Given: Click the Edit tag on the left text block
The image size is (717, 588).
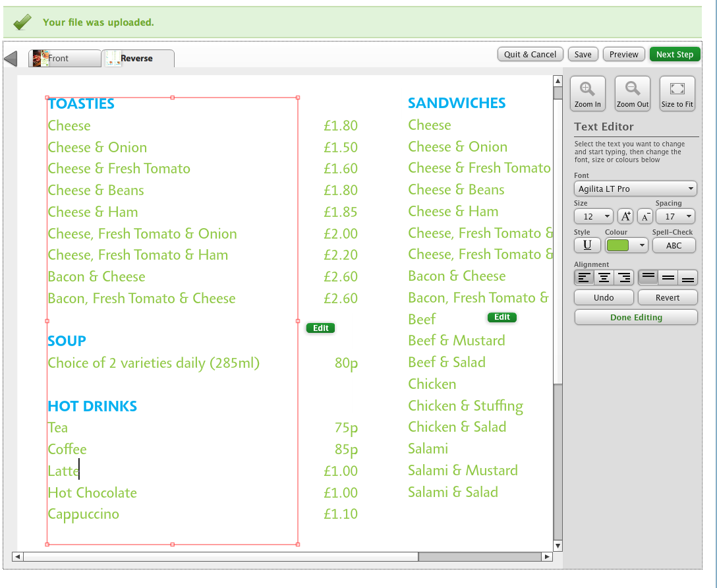Looking at the screenshot, I should [320, 328].
